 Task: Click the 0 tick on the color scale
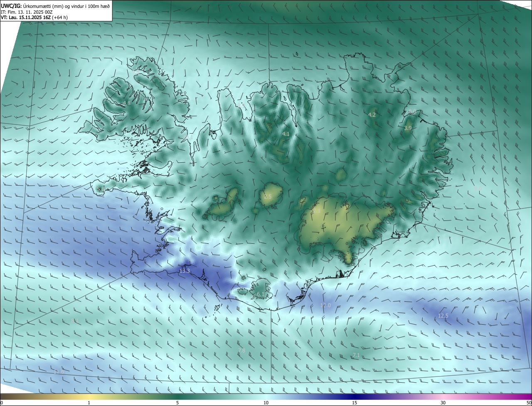coord(2,403)
